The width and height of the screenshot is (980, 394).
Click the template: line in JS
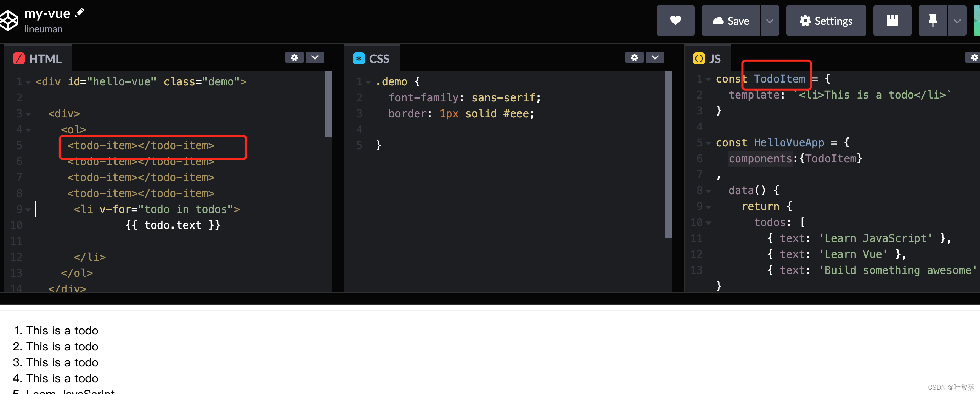(840, 95)
